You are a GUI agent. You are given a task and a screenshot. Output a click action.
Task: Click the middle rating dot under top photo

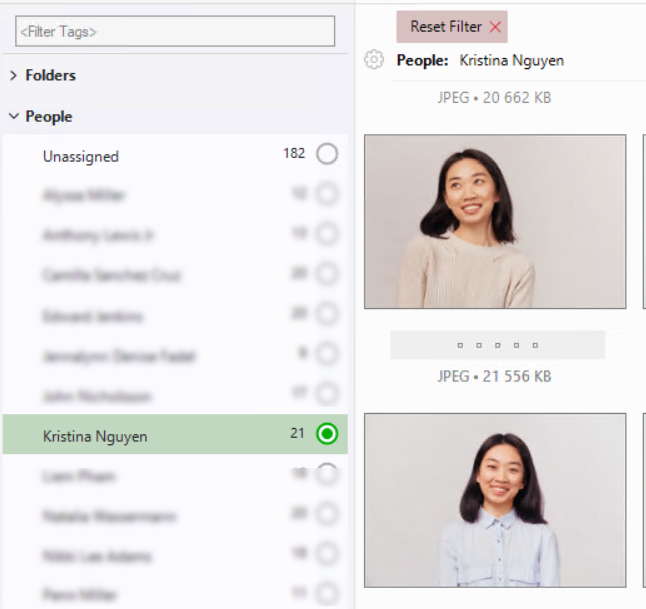[497, 345]
